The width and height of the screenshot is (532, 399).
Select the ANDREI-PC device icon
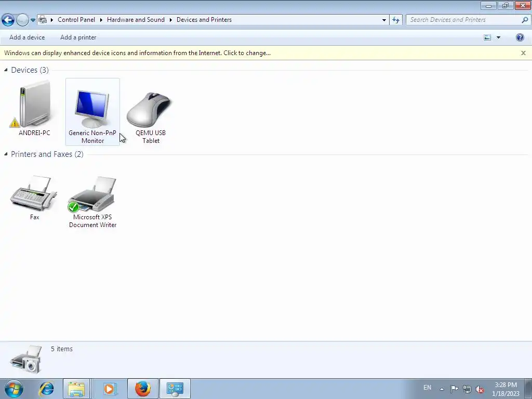[34, 109]
